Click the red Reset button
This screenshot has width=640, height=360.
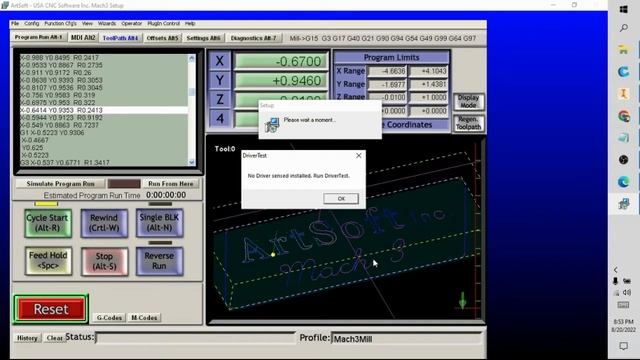point(51,309)
